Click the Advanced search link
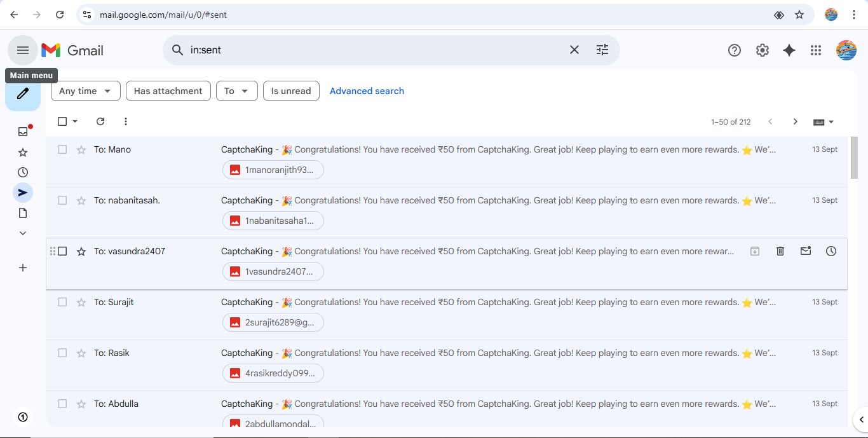This screenshot has width=868, height=438. (367, 91)
